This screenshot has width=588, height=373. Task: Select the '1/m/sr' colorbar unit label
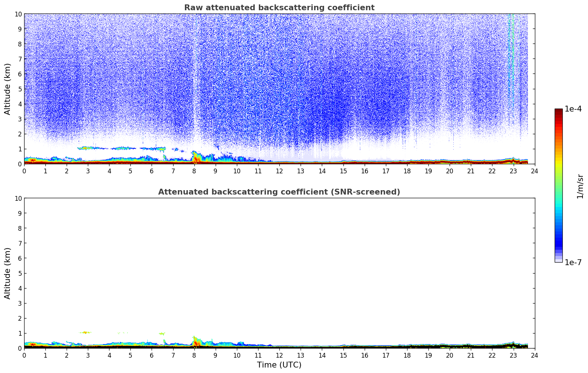(x=580, y=186)
